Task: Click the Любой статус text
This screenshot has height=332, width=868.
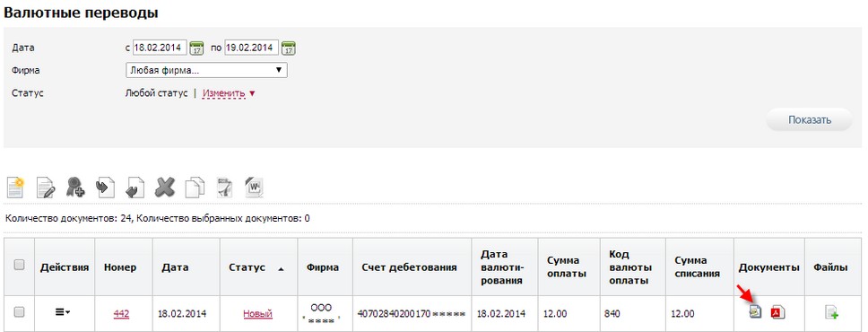Action: [157, 93]
